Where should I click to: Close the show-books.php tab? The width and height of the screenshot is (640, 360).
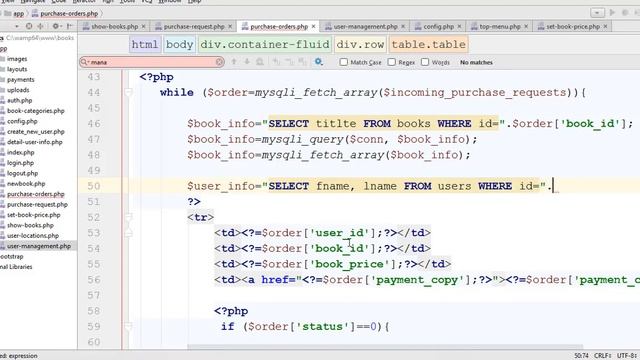pyautogui.click(x=144, y=26)
